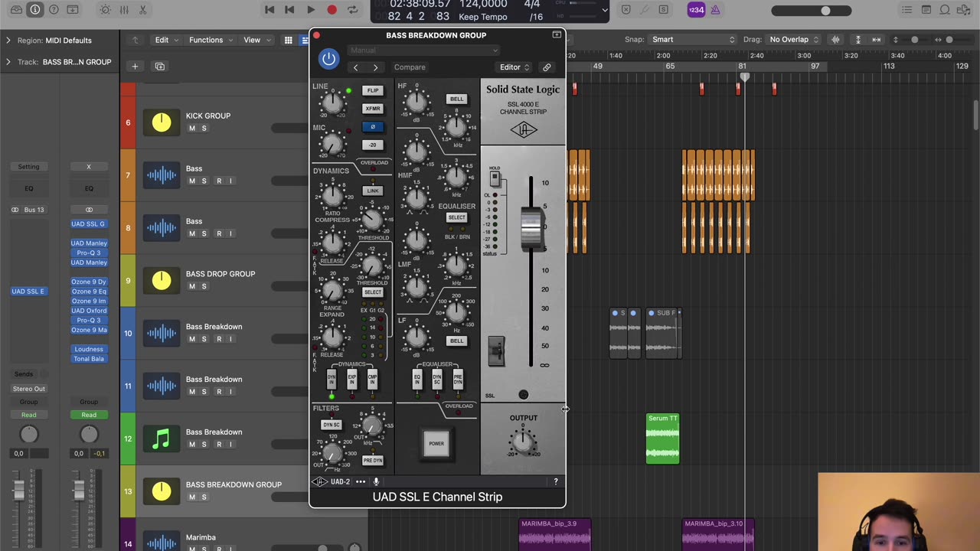Viewport: 980px width, 551px height.
Task: Toggle the DYN SC filter button
Action: (x=332, y=425)
